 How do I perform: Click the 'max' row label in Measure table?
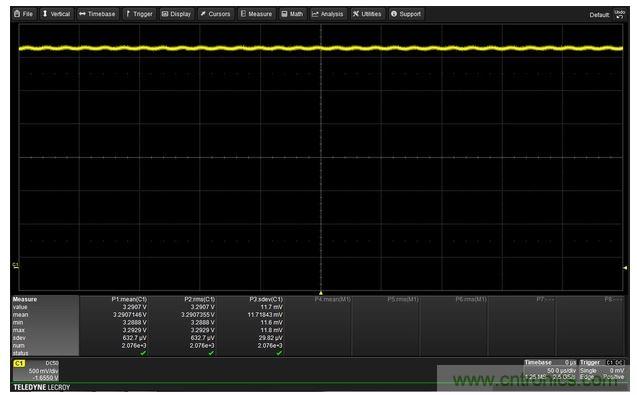pyautogui.click(x=18, y=330)
